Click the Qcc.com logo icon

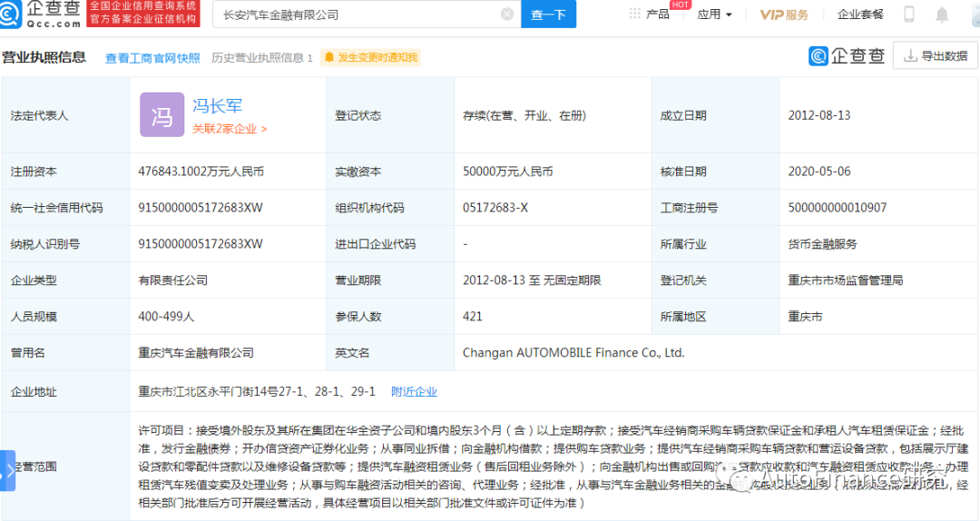click(x=10, y=13)
